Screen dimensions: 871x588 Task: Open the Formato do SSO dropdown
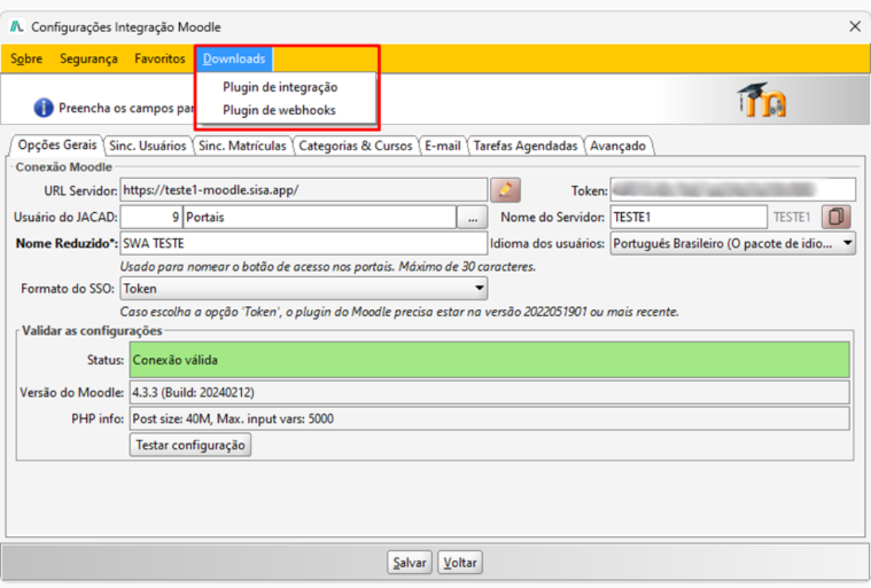point(304,288)
